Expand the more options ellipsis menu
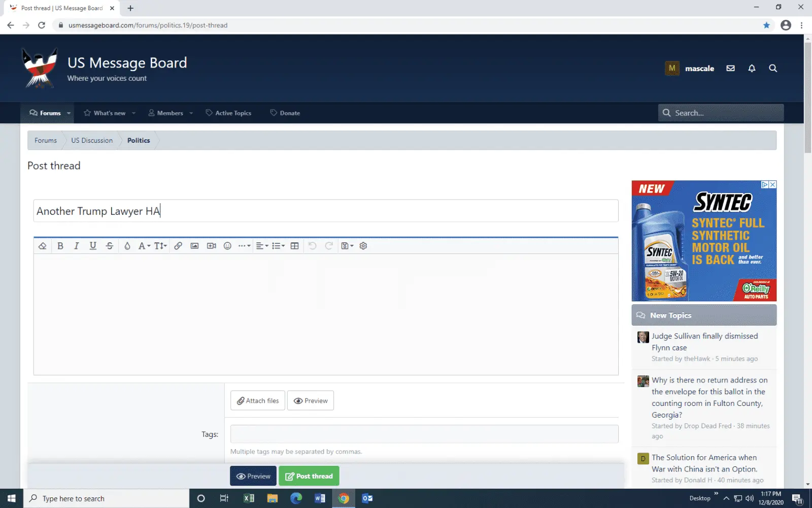 tap(245, 246)
